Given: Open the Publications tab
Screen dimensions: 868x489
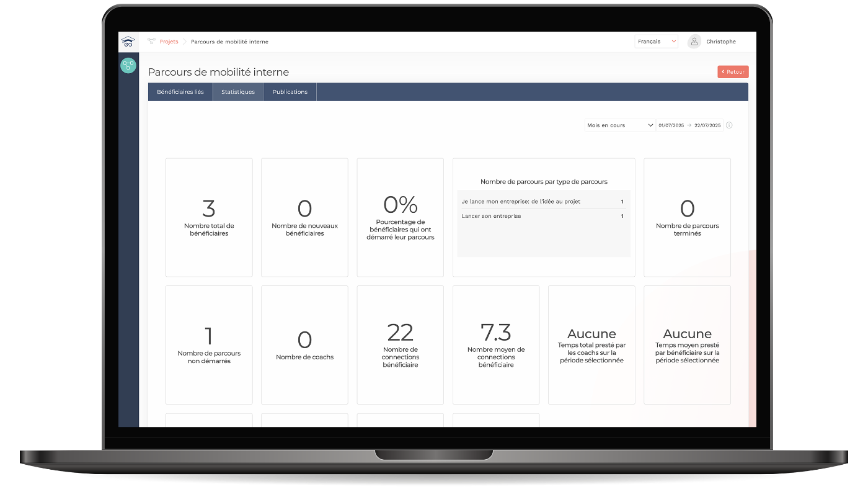Looking at the screenshot, I should point(290,92).
